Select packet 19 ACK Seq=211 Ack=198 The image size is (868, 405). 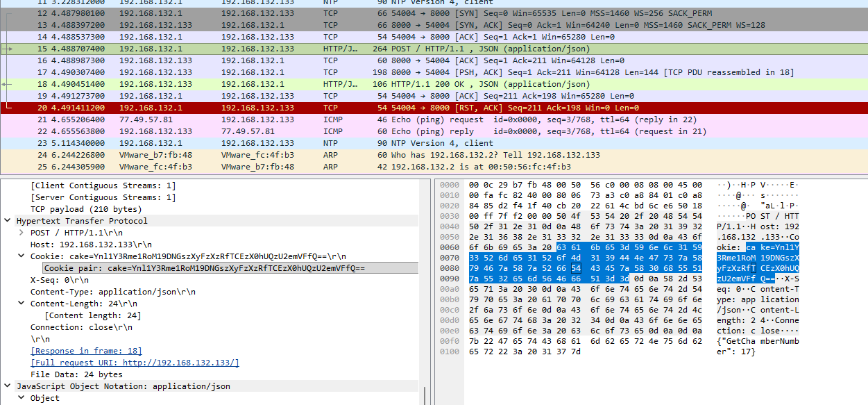click(434, 96)
